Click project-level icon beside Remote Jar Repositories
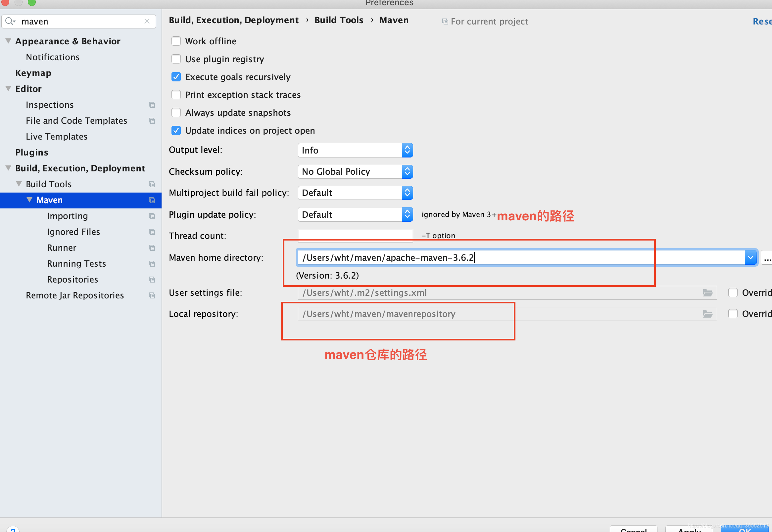This screenshot has width=772, height=532. [x=152, y=296]
